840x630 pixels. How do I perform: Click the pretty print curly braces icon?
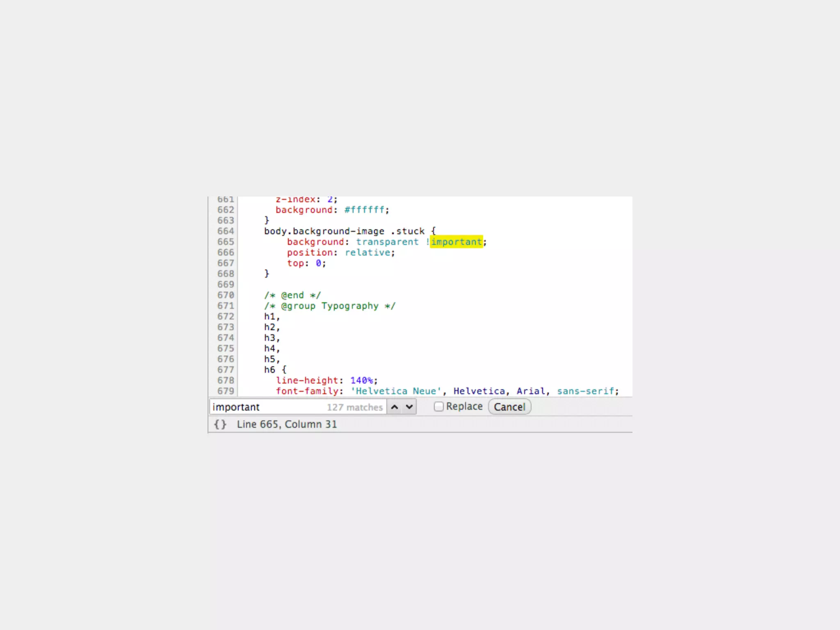[x=220, y=424]
